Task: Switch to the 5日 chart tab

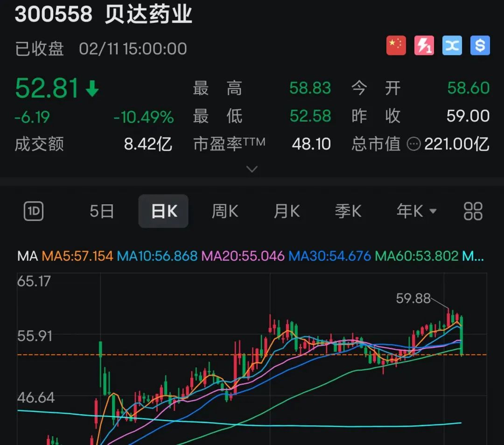Action: click(102, 211)
